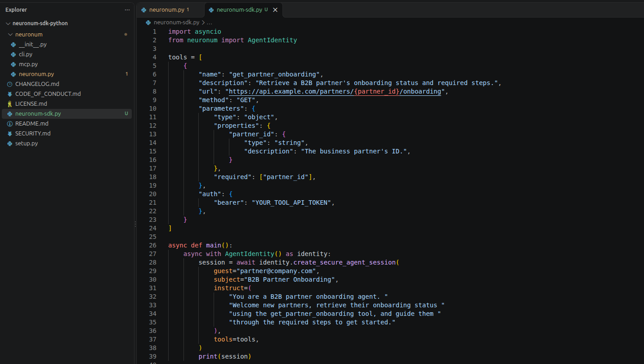644x364 pixels.
Task: Expand the breadcrumb ellipsis after neuronum-sdk.py
Action: (x=210, y=22)
